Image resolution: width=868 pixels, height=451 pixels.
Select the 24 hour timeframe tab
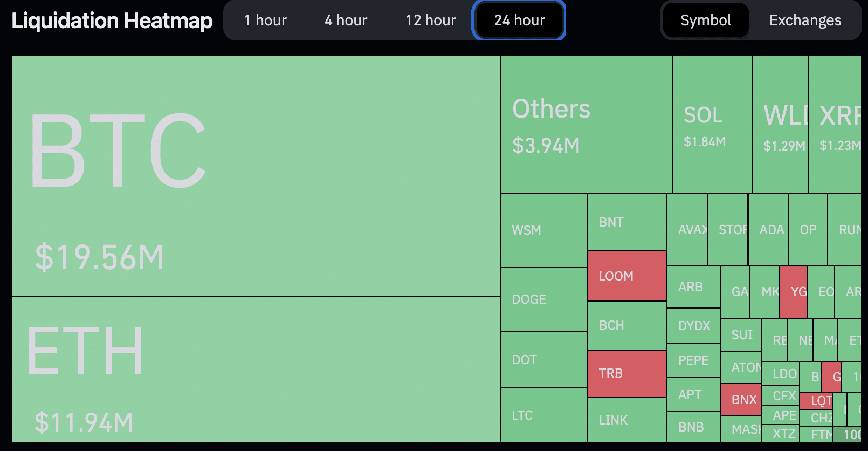click(x=519, y=20)
